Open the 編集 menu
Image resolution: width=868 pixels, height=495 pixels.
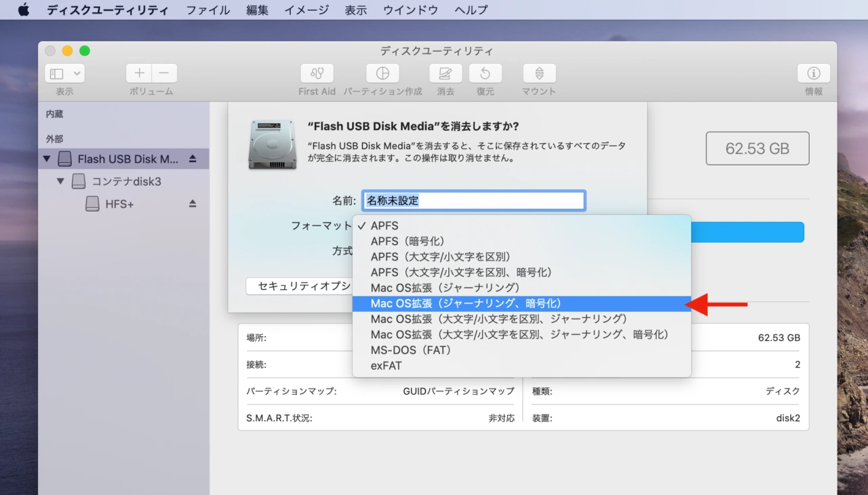258,10
